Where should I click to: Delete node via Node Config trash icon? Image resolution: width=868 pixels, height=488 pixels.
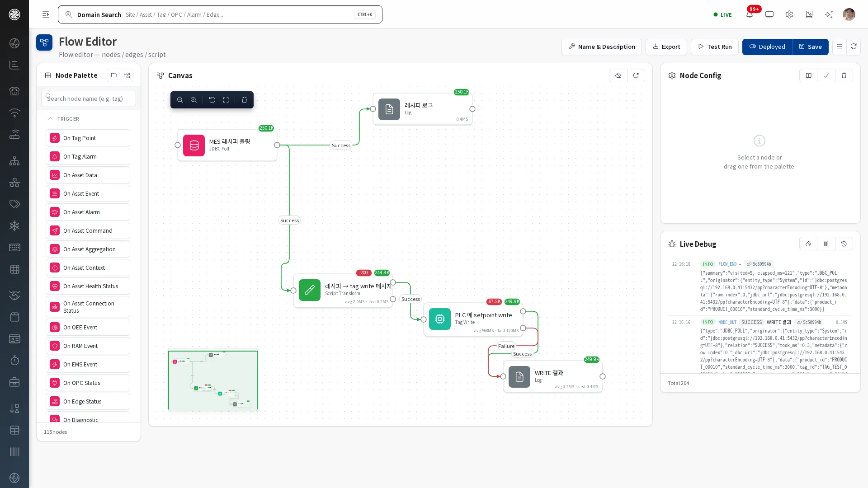844,75
